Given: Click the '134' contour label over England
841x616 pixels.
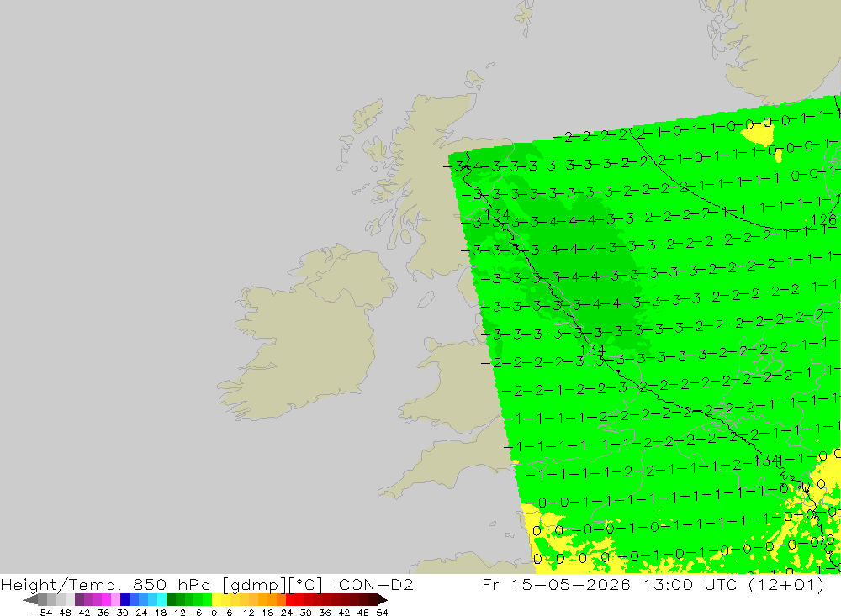Looking at the screenshot, I should click(593, 350).
